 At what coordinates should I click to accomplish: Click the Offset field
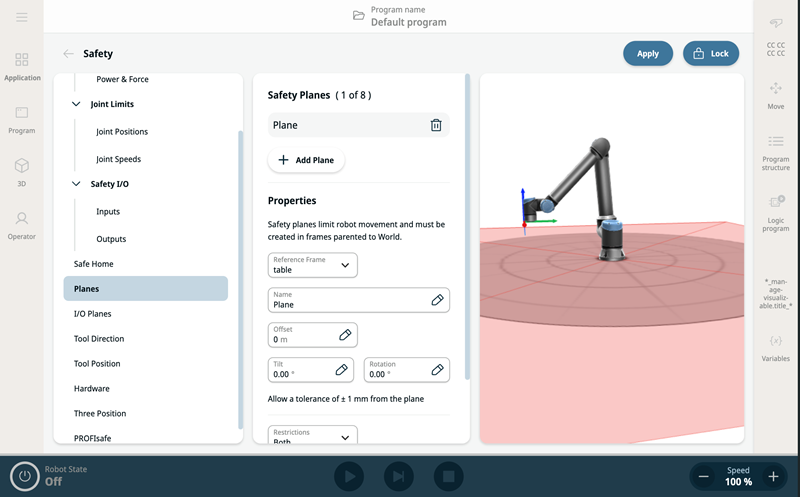pos(312,335)
